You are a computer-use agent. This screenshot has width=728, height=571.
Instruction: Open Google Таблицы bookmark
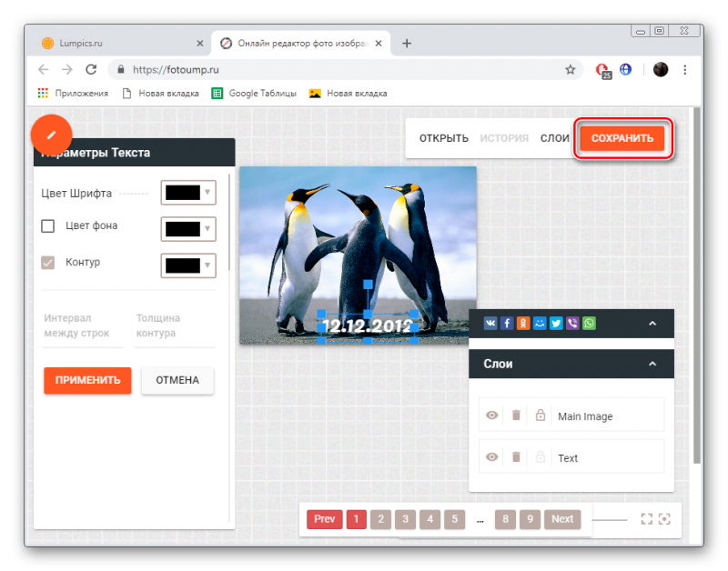point(254,94)
